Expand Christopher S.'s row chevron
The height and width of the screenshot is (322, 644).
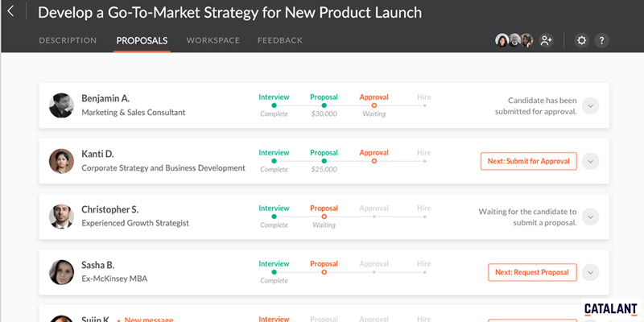click(591, 217)
